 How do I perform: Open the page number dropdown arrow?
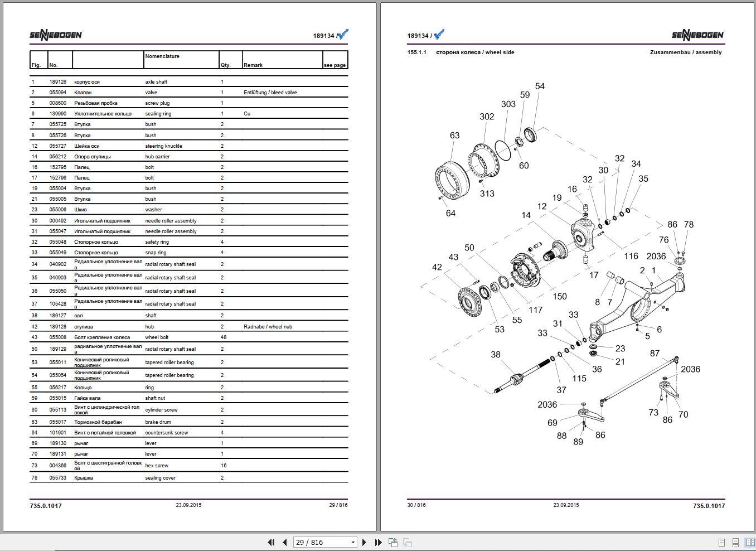pos(353,542)
